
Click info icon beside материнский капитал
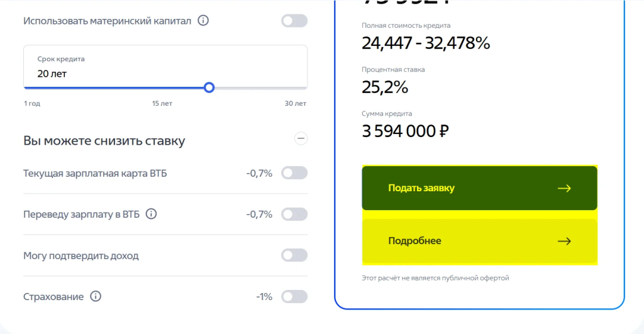click(203, 21)
